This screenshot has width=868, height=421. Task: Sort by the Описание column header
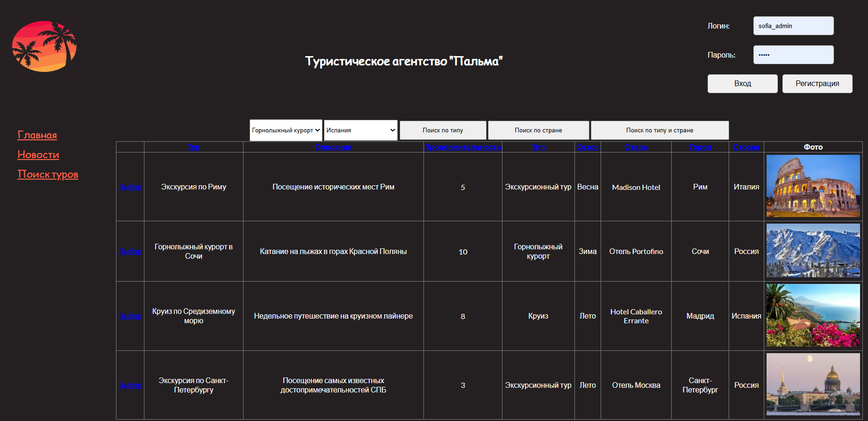(x=333, y=147)
